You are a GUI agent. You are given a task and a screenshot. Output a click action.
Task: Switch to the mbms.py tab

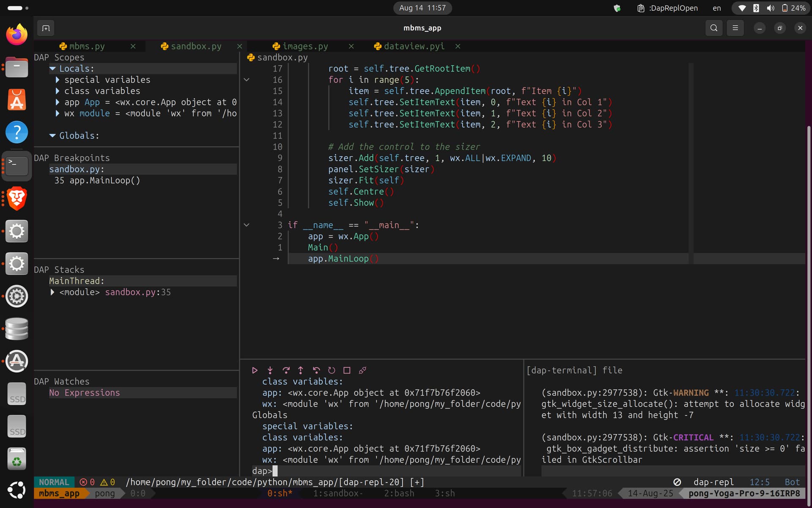pos(87,46)
